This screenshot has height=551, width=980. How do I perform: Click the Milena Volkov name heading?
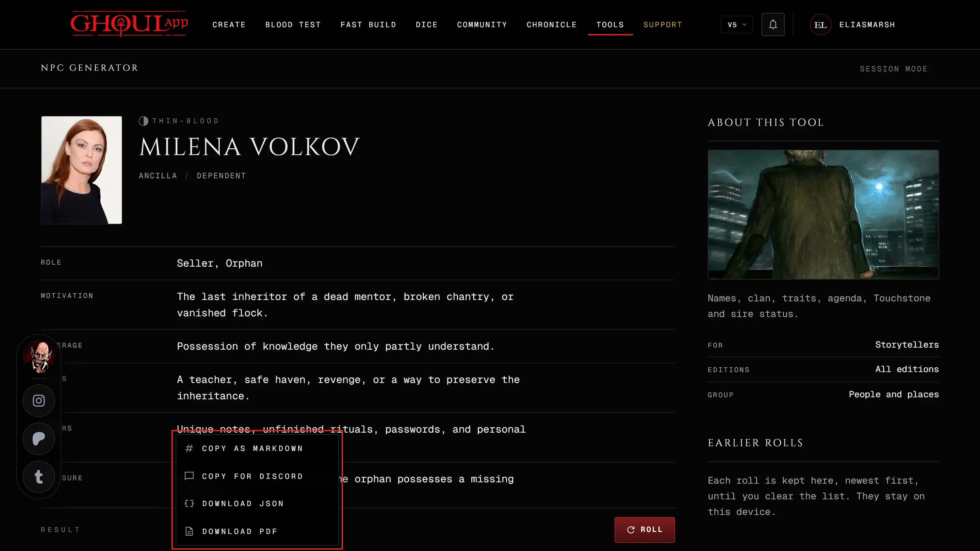249,147
